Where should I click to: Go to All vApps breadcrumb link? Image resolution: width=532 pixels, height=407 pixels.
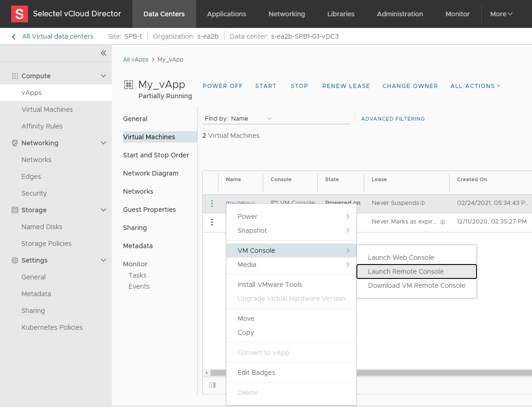[136, 59]
